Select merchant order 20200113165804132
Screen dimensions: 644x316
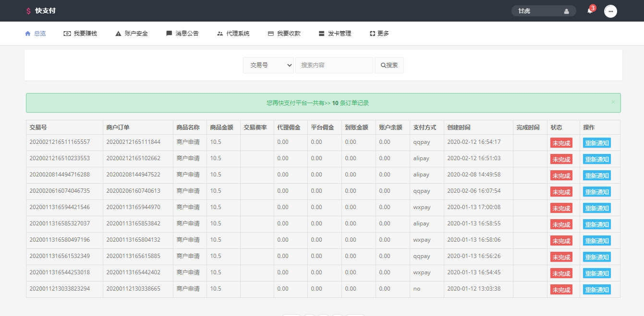coord(134,240)
